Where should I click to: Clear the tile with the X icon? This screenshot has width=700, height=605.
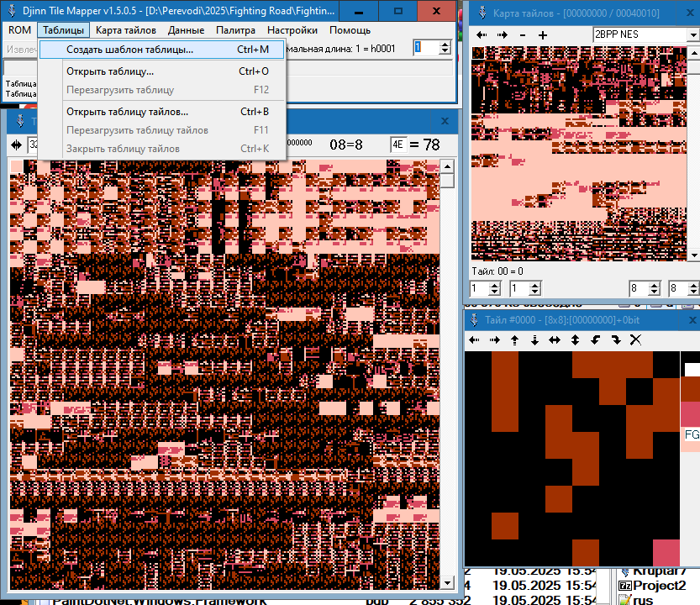[635, 340]
